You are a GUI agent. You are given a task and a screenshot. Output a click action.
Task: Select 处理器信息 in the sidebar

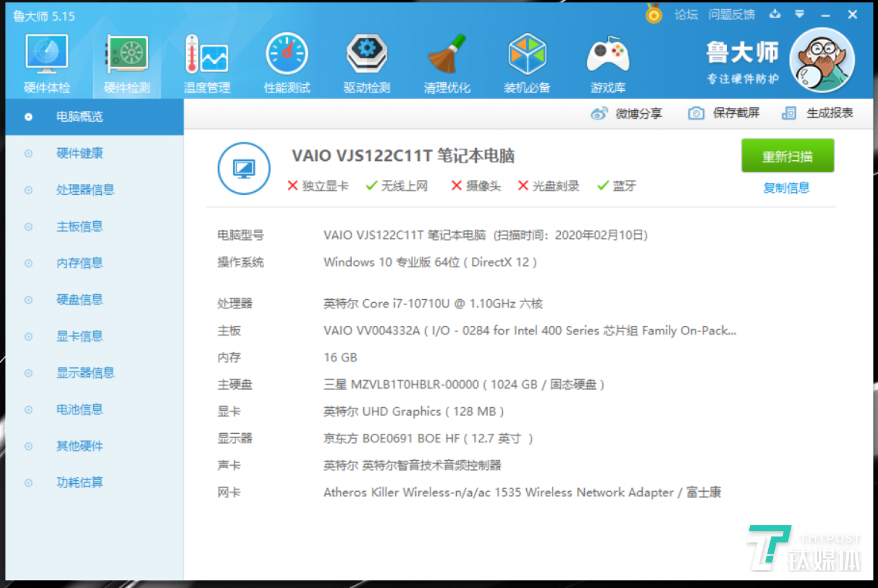click(85, 190)
